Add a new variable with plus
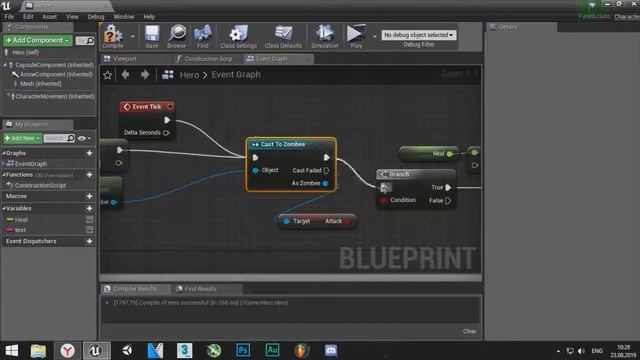This screenshot has width=640, height=360. pos(89,209)
